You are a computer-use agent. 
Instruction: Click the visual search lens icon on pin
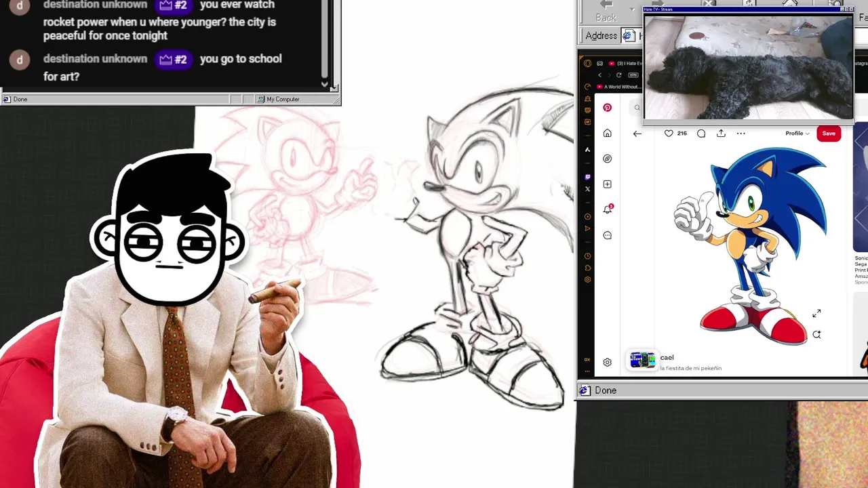tap(816, 334)
